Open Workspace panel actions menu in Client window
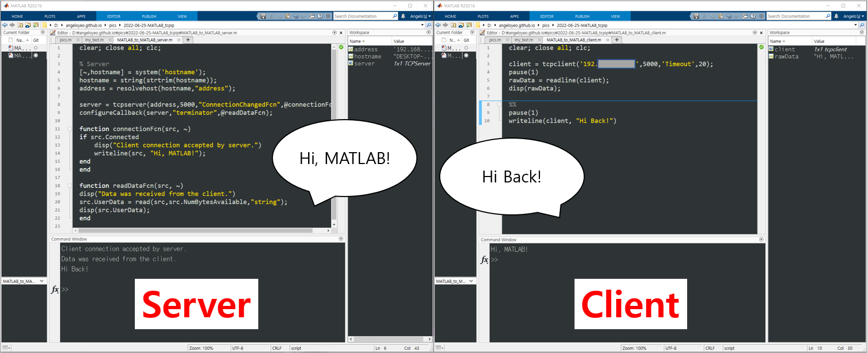The image size is (868, 353). pos(862,32)
